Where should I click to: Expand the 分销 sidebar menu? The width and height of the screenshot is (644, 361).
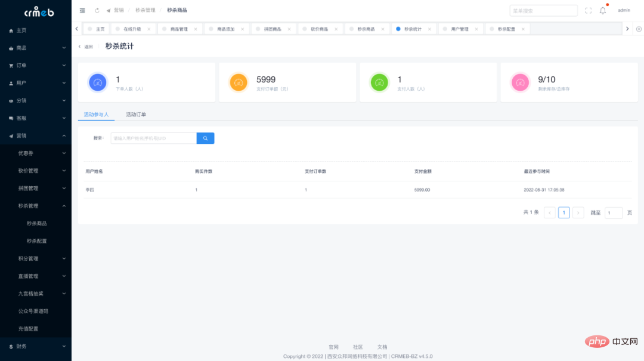pyautogui.click(x=36, y=101)
